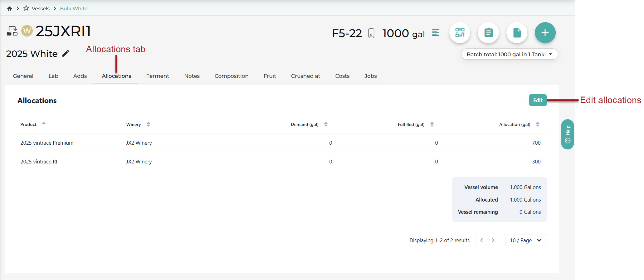Image resolution: width=644 pixels, height=280 pixels.
Task: Sort by Winery column arrows
Action: [x=148, y=124]
